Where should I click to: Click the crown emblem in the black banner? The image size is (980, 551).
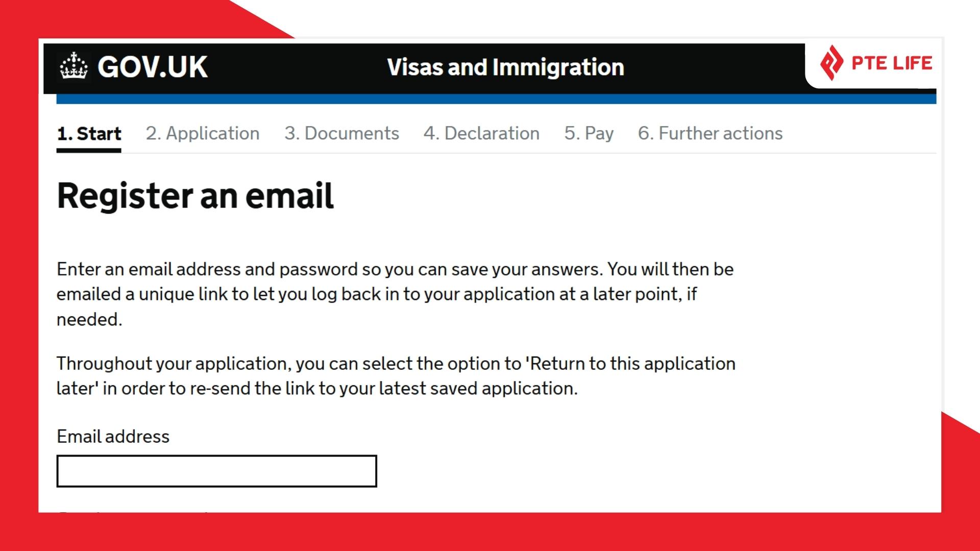coord(75,66)
